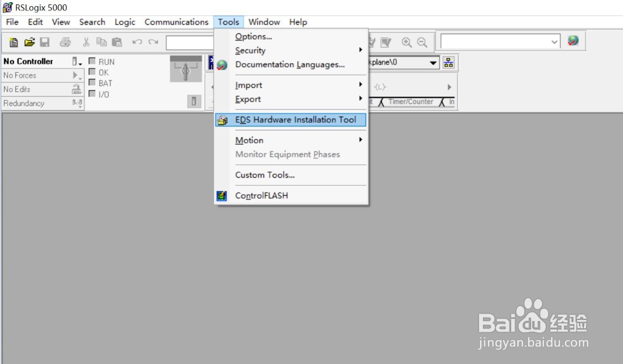Viewport: 623px width, 364px height.
Task: Open the No Controller status dropdown
Action: pyautogui.click(x=77, y=61)
